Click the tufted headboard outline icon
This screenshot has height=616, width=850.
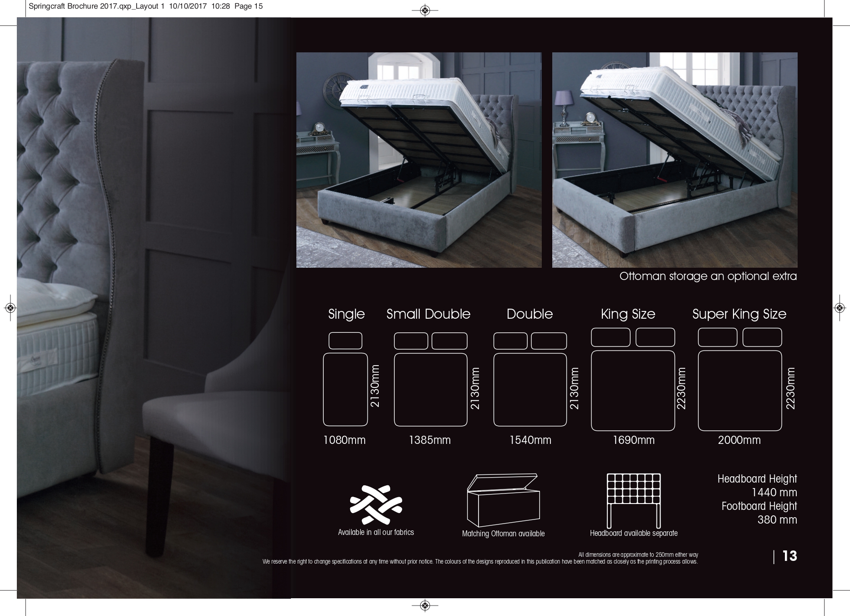(x=633, y=500)
